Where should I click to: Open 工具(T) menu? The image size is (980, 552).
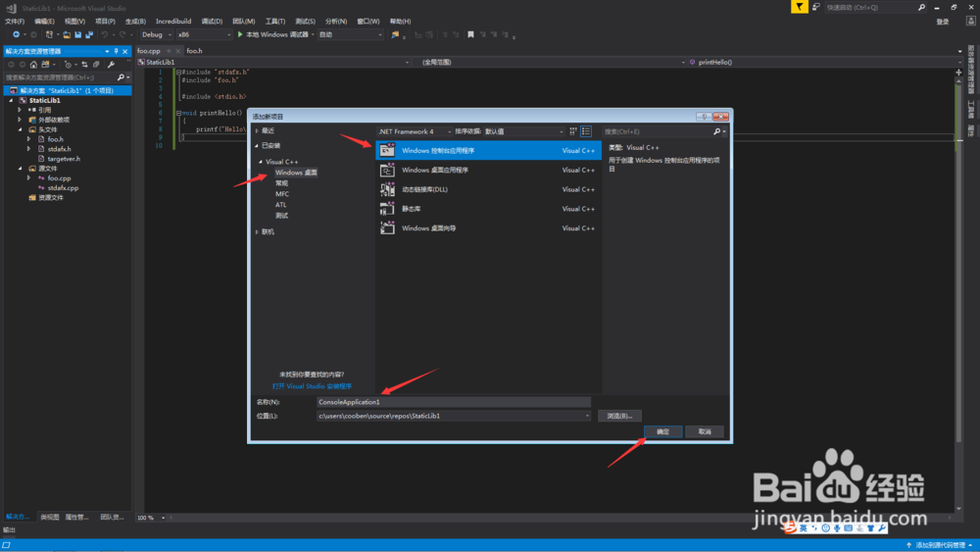275,22
